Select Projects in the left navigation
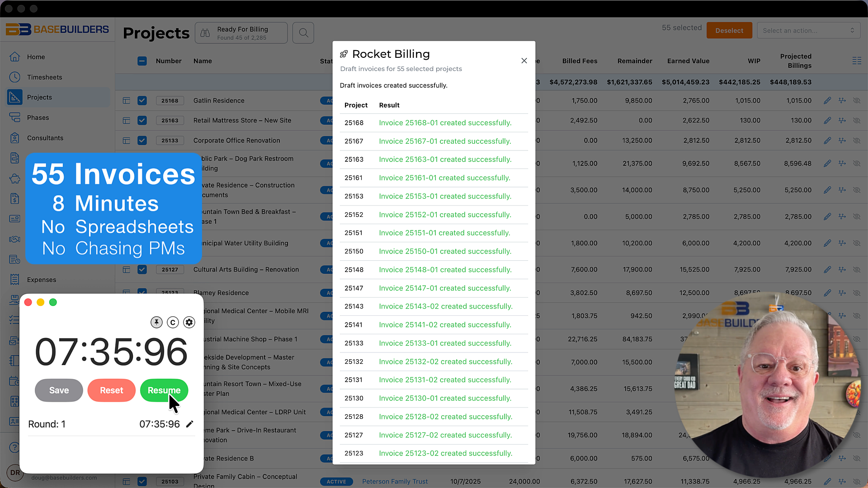 39,97
